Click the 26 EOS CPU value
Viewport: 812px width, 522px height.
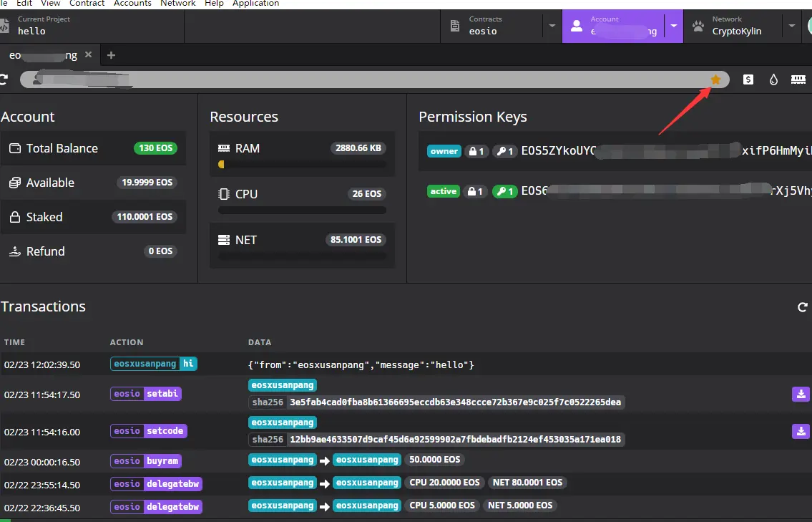pyautogui.click(x=366, y=194)
